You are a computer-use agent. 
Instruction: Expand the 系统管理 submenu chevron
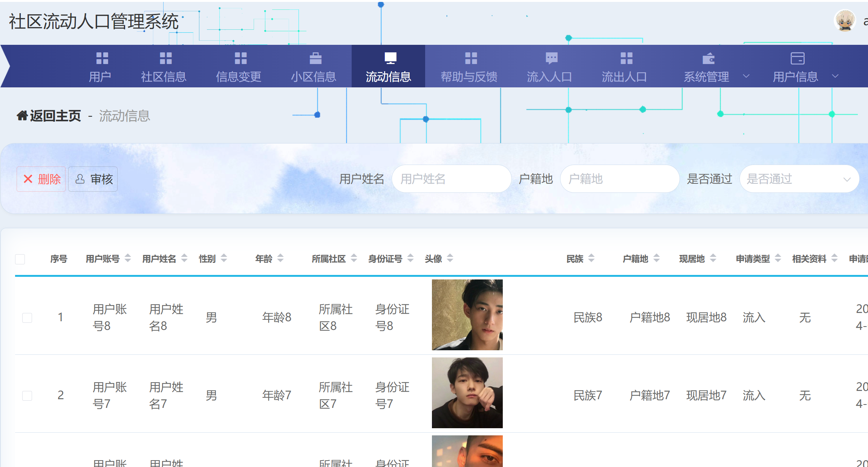pyautogui.click(x=747, y=76)
